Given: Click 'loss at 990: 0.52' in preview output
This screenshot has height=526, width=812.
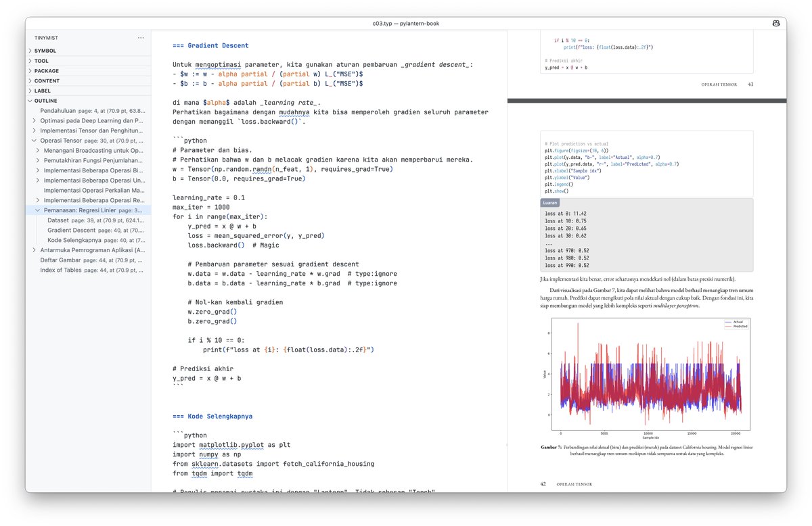Looking at the screenshot, I should (x=566, y=266).
